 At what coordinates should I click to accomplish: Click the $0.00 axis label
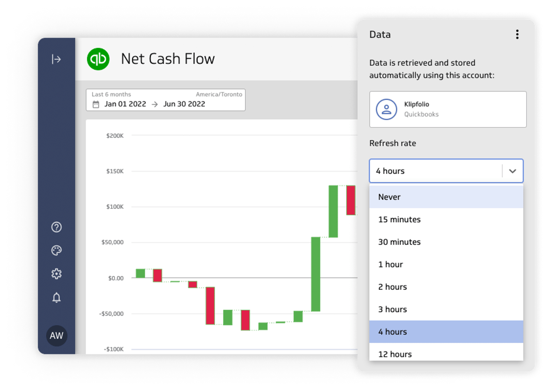pyautogui.click(x=116, y=278)
